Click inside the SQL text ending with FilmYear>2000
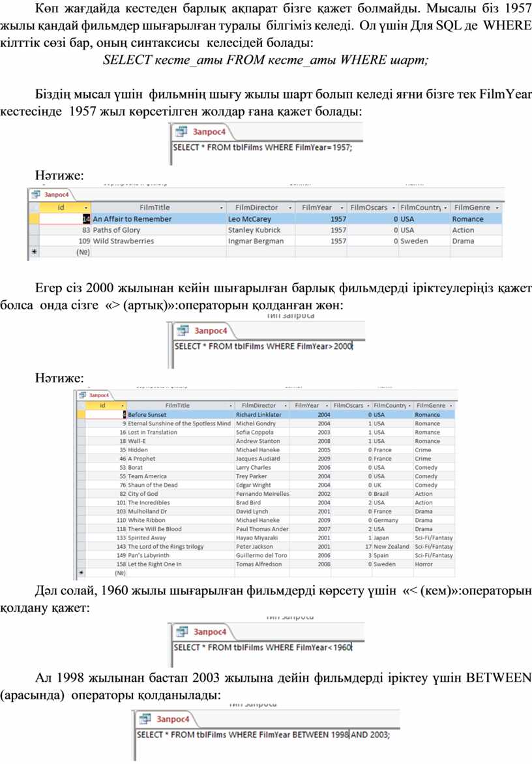 tap(263, 346)
